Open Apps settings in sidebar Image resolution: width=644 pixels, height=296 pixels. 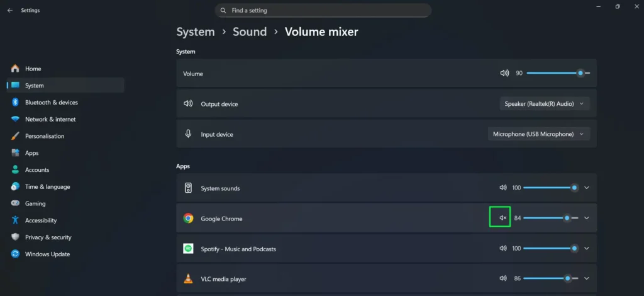tap(65, 153)
